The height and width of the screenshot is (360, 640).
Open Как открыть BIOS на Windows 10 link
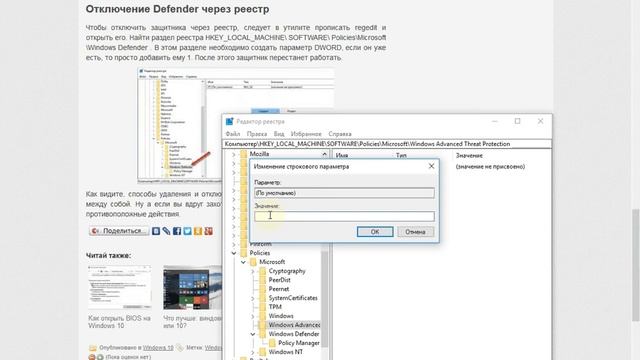(x=119, y=322)
